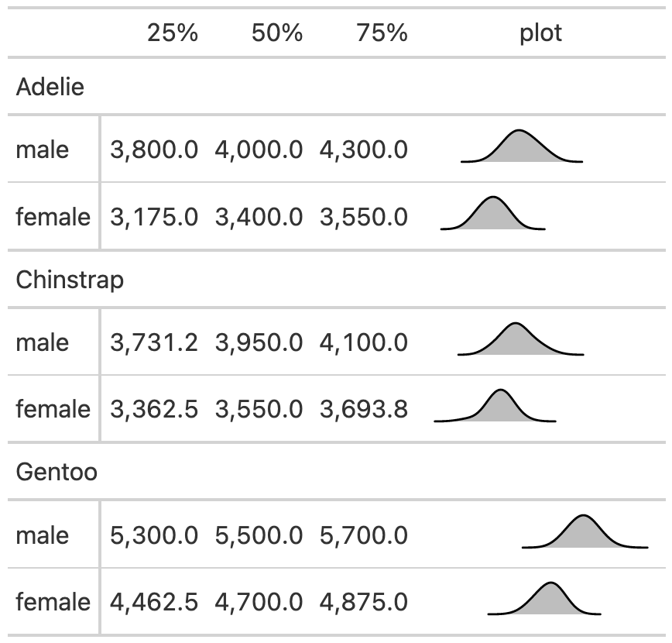Select the 25% column header
The height and width of the screenshot is (643, 672).
tap(173, 33)
